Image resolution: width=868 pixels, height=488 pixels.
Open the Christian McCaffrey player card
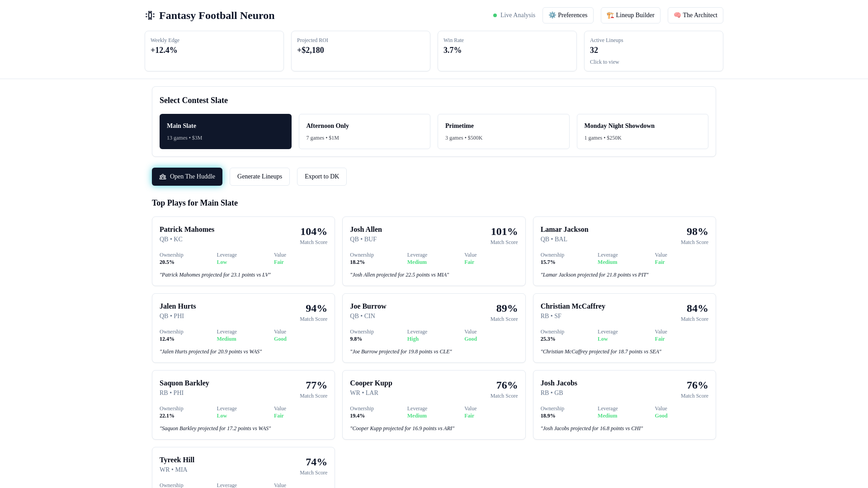pos(624,328)
